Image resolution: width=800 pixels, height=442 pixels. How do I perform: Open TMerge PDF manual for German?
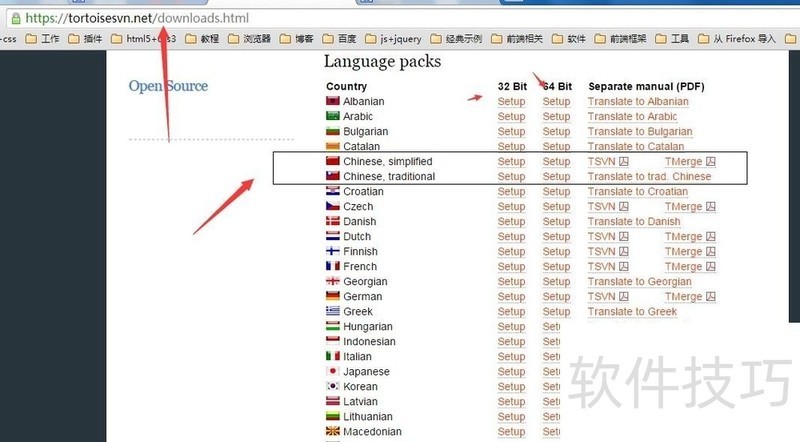point(690,297)
